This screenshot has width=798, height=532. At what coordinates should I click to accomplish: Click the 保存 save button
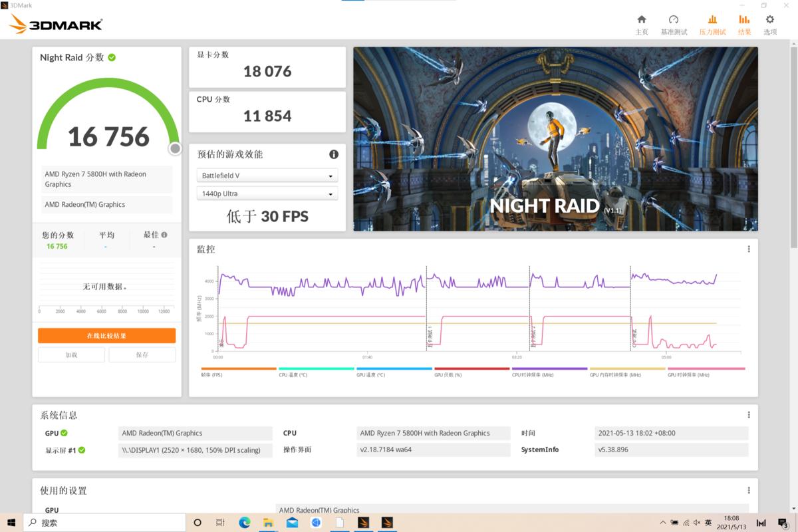coord(142,355)
